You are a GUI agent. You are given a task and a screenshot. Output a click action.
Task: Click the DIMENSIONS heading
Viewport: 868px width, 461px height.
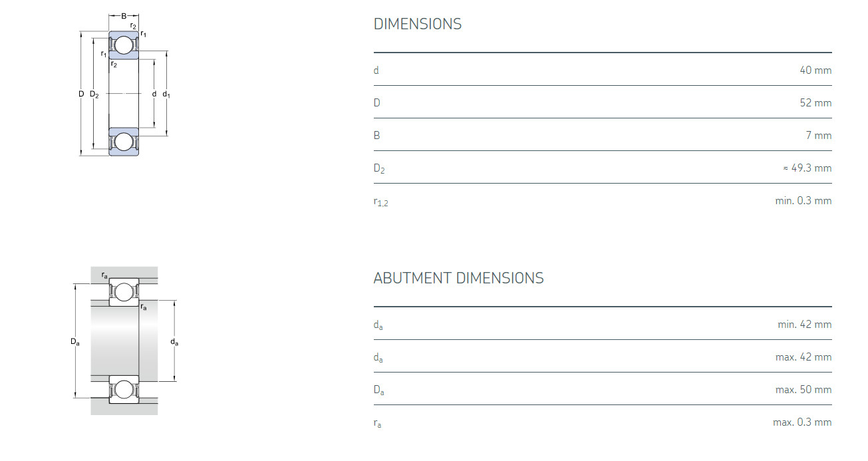[x=417, y=24]
